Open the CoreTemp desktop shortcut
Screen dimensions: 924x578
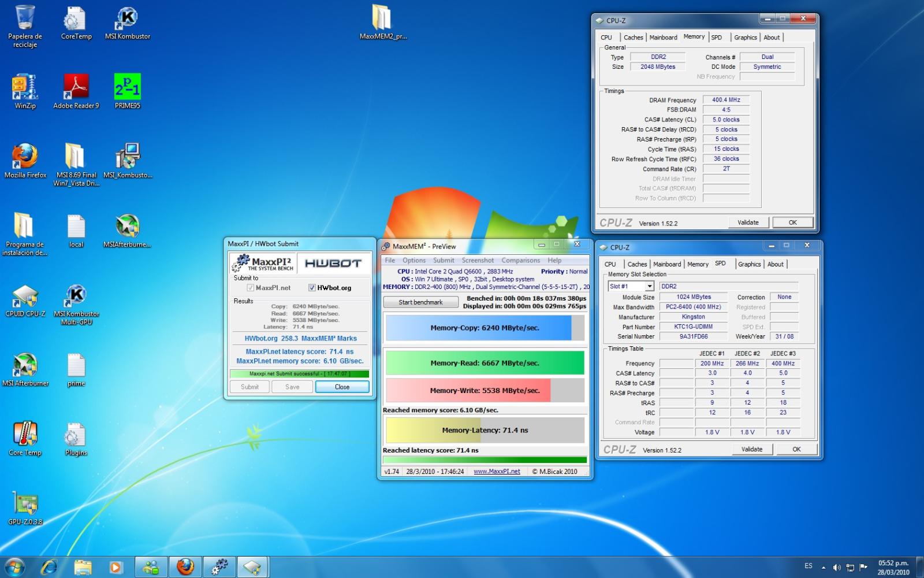click(76, 23)
